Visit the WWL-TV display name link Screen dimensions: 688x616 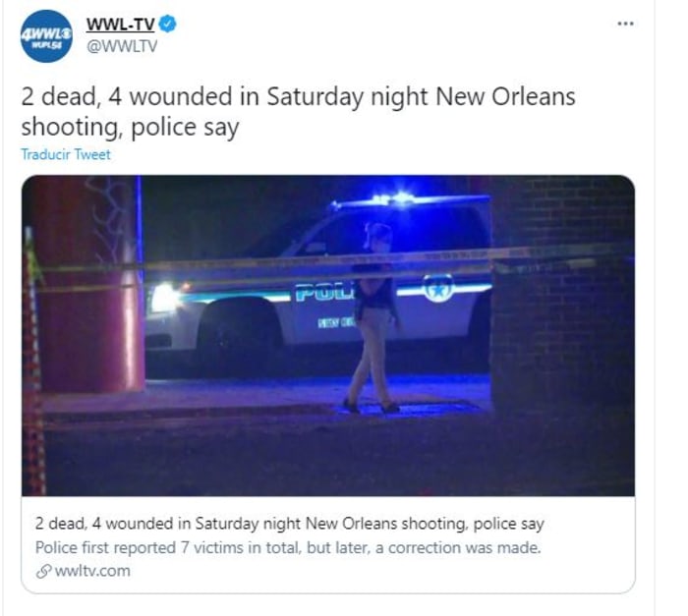(120, 25)
